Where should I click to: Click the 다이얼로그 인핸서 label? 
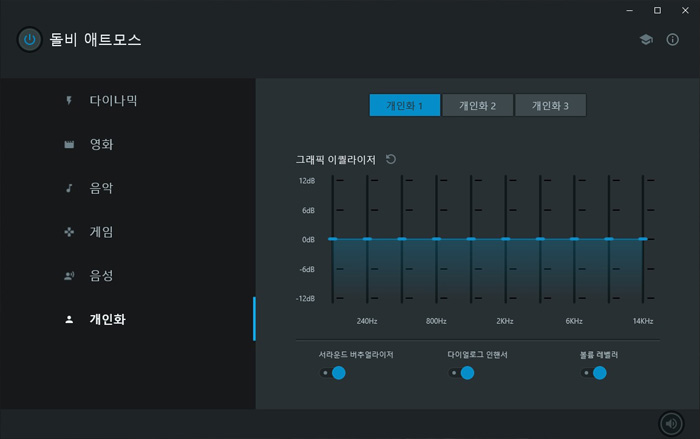pyautogui.click(x=477, y=355)
